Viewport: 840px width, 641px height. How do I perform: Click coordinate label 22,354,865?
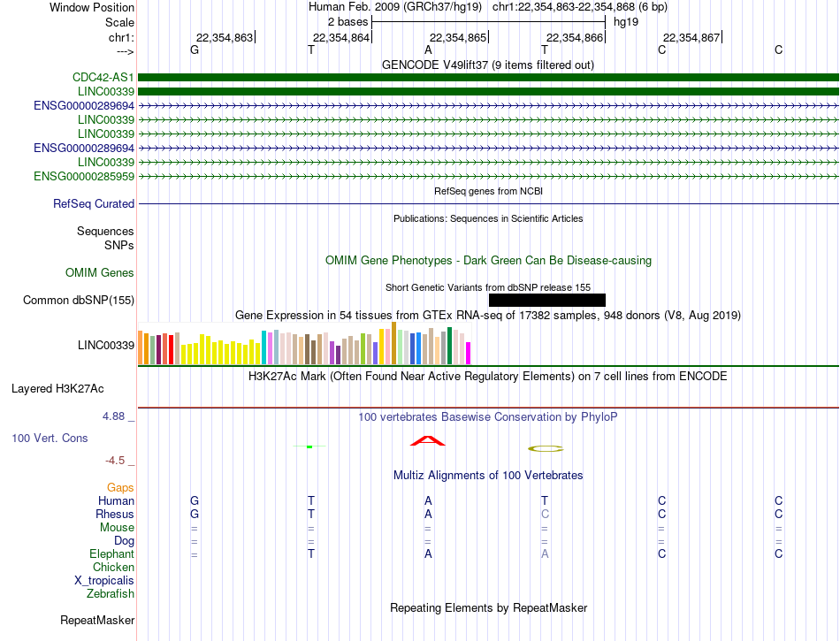(x=458, y=37)
